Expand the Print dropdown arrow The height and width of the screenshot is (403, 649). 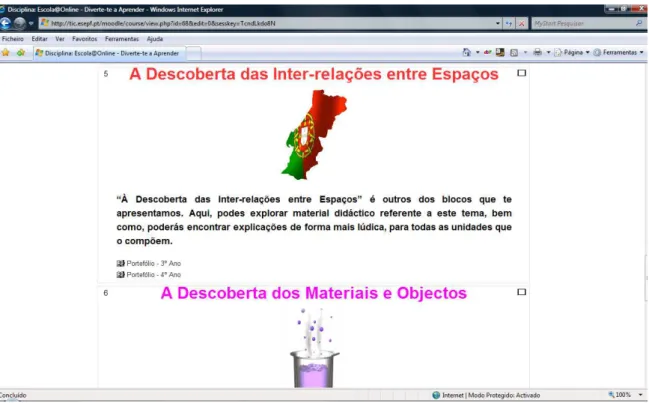tap(548, 53)
